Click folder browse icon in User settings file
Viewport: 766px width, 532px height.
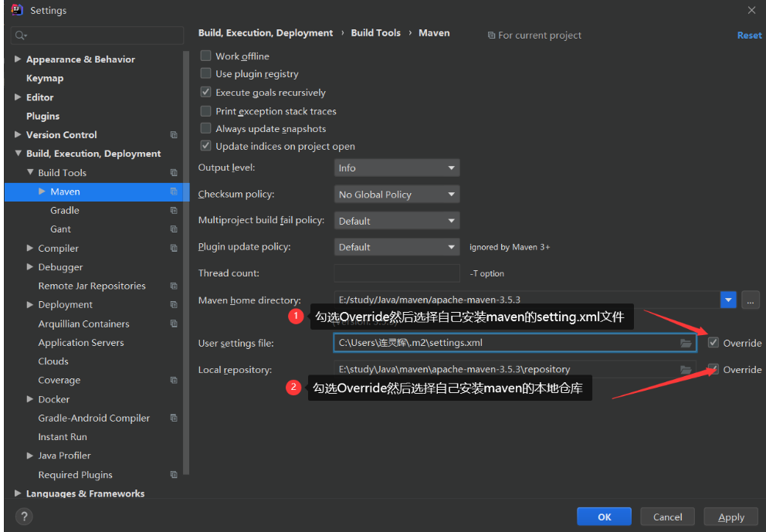click(x=686, y=343)
